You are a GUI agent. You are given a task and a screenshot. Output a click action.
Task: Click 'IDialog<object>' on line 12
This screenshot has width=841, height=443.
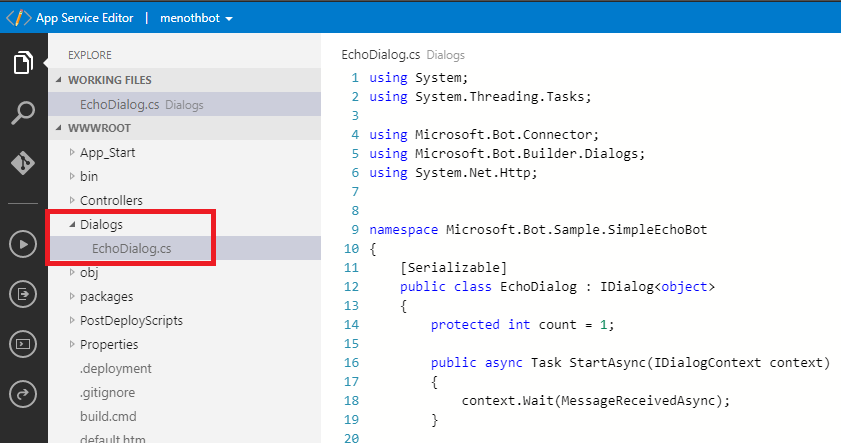pos(657,287)
